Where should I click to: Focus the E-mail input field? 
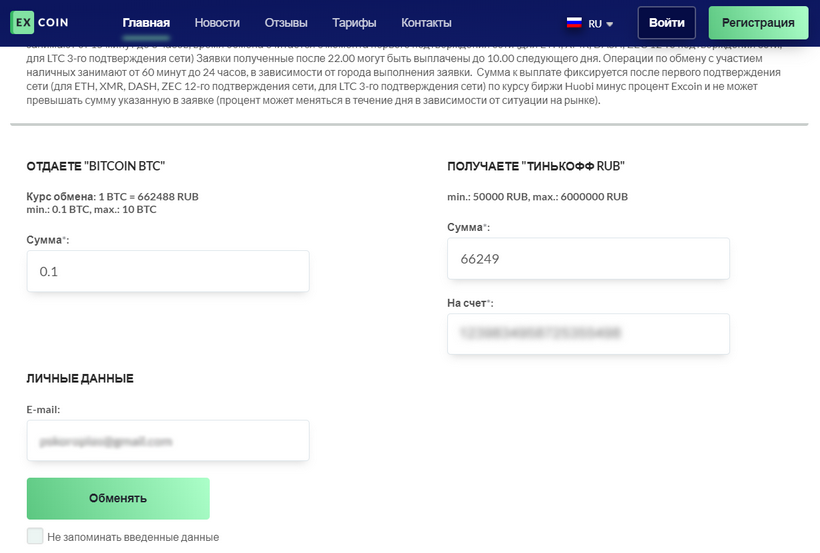[x=168, y=441]
